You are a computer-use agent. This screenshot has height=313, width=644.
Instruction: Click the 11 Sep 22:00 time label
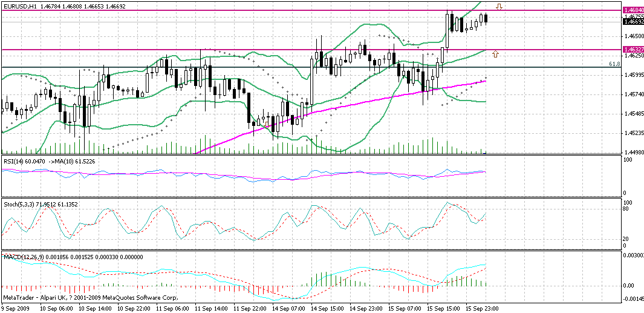(x=250, y=308)
